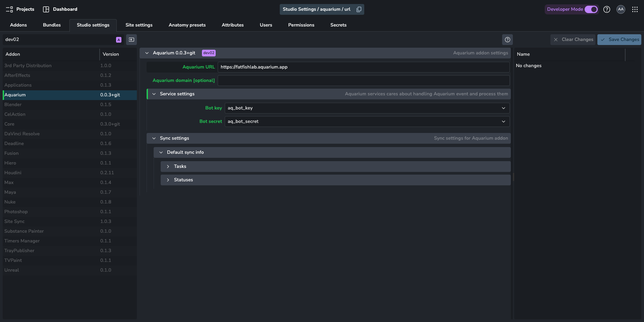Click the purple A variant badge next to dev02
The width and height of the screenshot is (644, 322).
pos(119,40)
